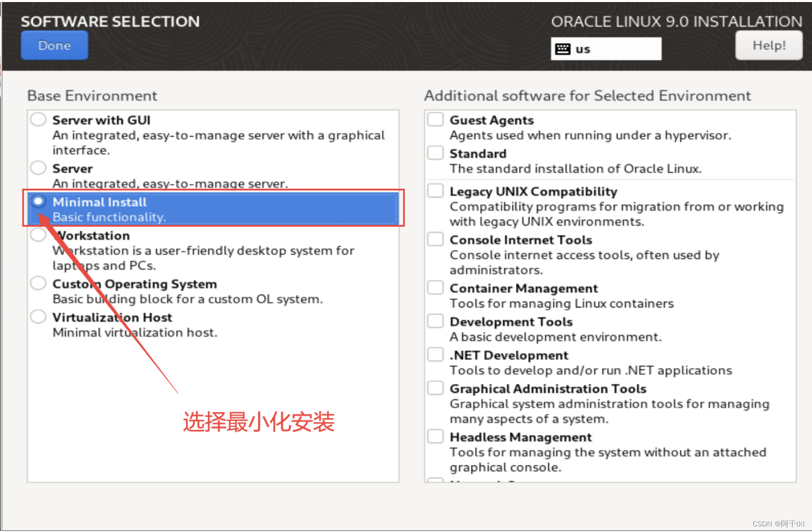Enable the Headless Management checkbox
This screenshot has height=532, width=812.
(435, 436)
